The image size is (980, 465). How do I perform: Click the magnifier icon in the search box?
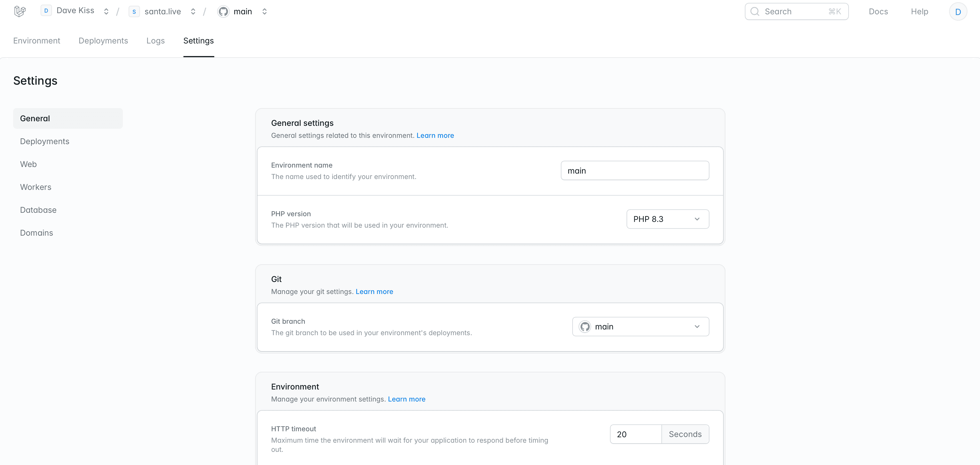point(755,11)
